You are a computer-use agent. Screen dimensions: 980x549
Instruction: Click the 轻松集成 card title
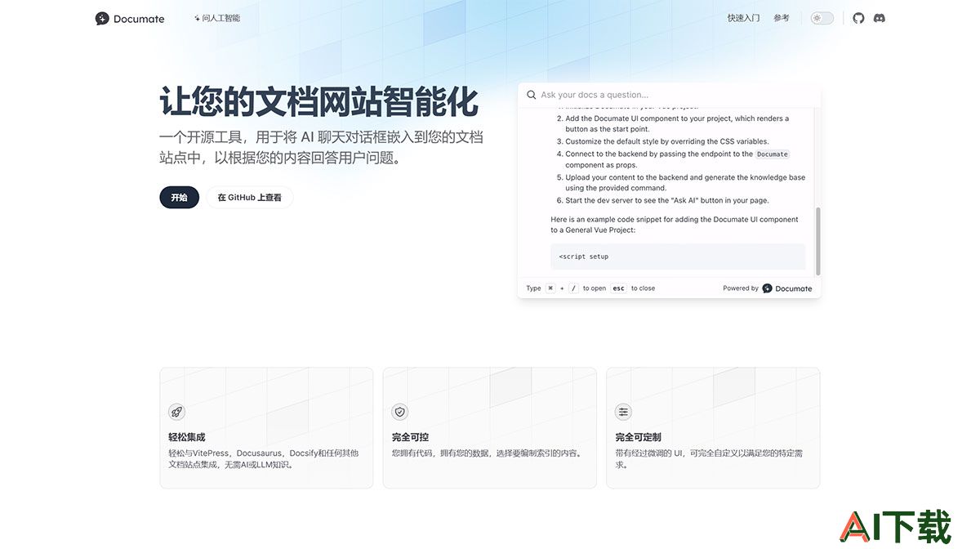point(187,437)
